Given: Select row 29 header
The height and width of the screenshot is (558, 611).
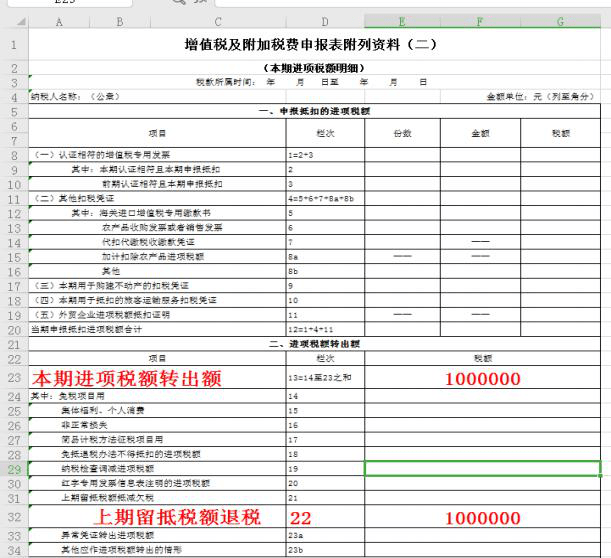Looking at the screenshot, I should (14, 469).
